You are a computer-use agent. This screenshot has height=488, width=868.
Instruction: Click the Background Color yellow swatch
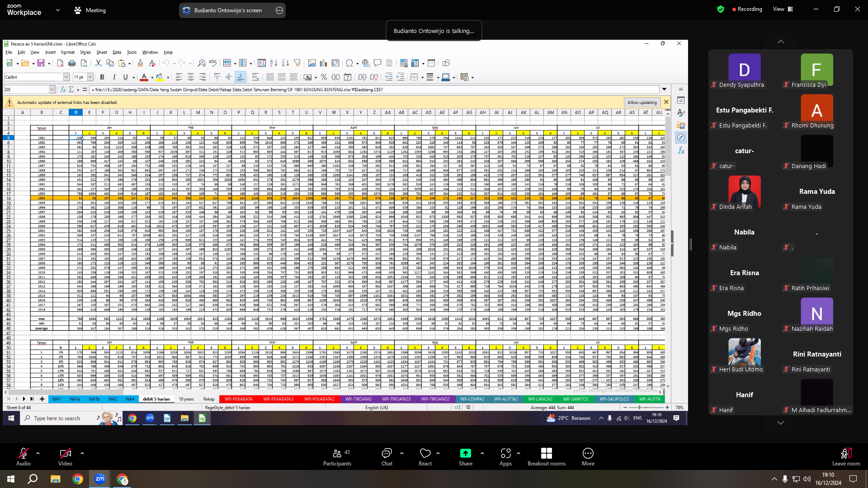click(x=160, y=77)
